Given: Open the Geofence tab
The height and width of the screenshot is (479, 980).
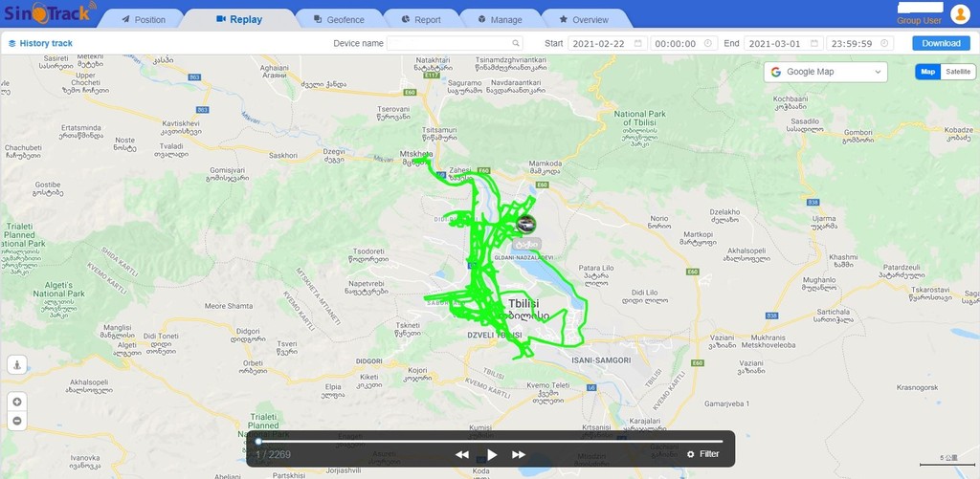Looking at the screenshot, I should point(340,19).
